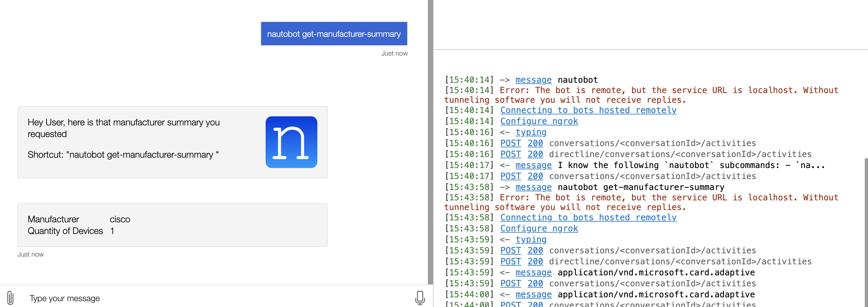Select the sent 'nautobot get-manufacturer-summary' message bubble
Screen dimensions: 868x307
[x=333, y=34]
